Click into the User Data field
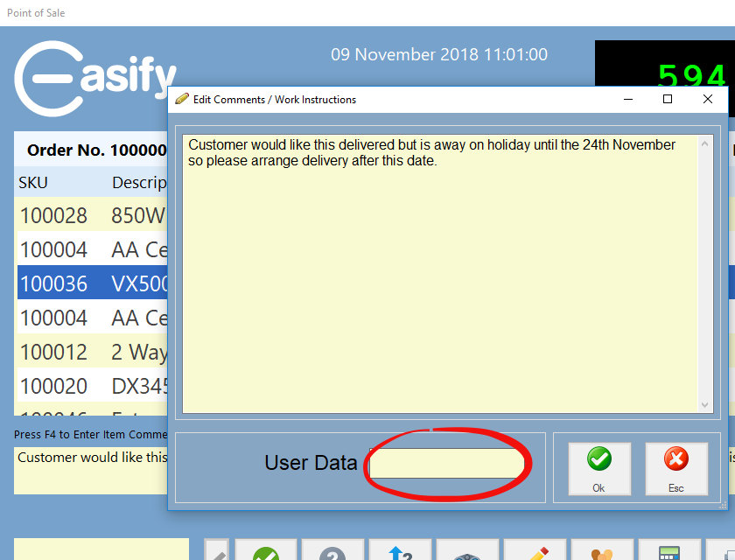Image resolution: width=735 pixels, height=560 pixels. point(446,463)
